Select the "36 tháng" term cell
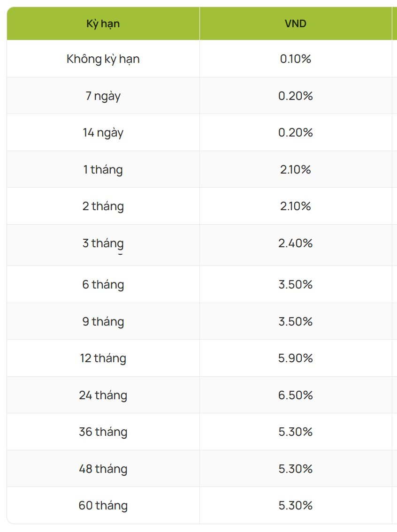 pyautogui.click(x=103, y=432)
